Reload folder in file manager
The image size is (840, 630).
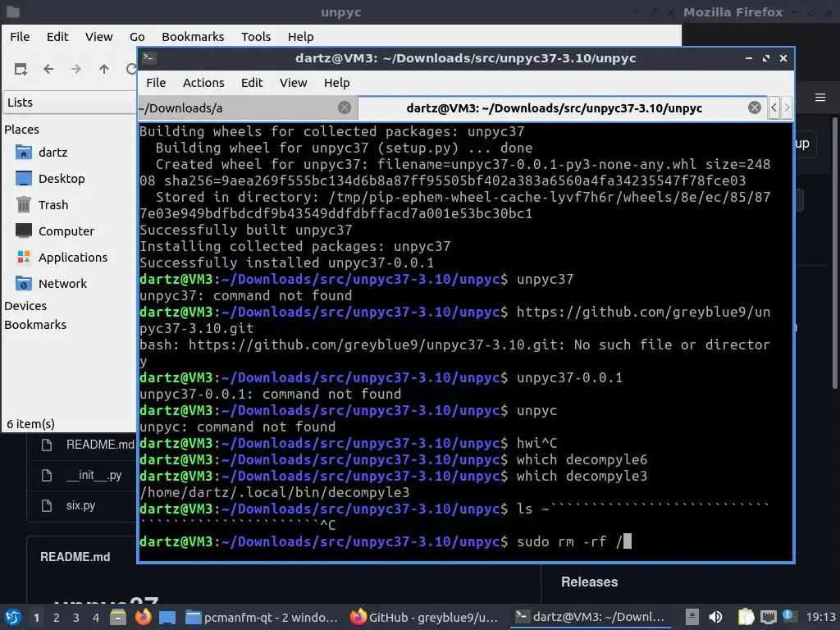click(130, 69)
